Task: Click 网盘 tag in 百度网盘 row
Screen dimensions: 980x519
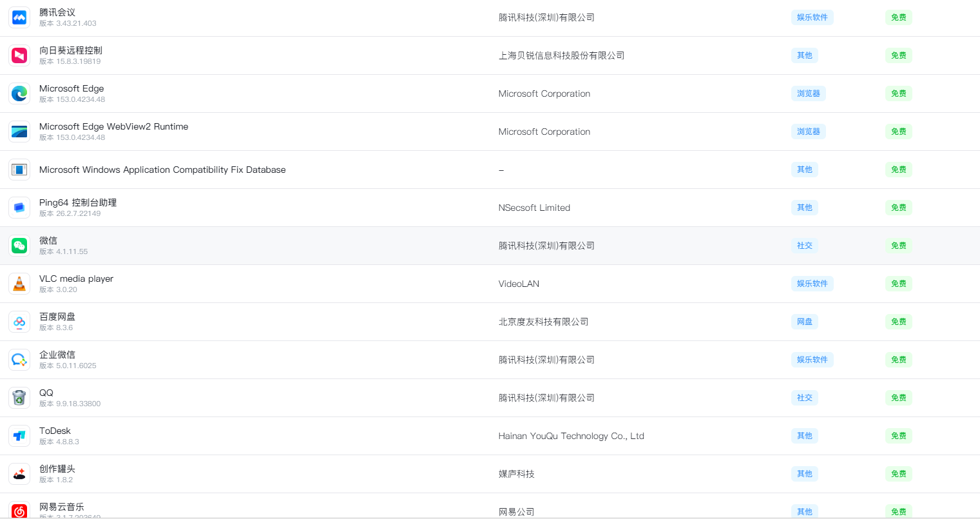Action: pos(805,322)
